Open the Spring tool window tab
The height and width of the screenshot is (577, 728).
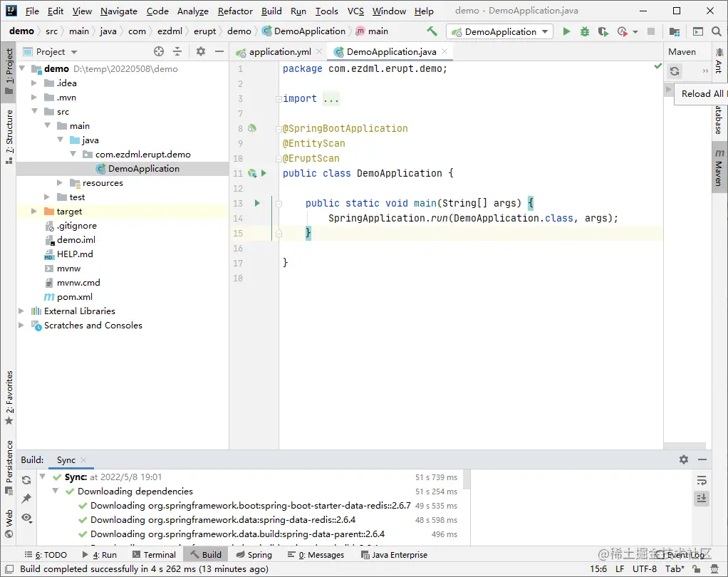[x=254, y=555]
